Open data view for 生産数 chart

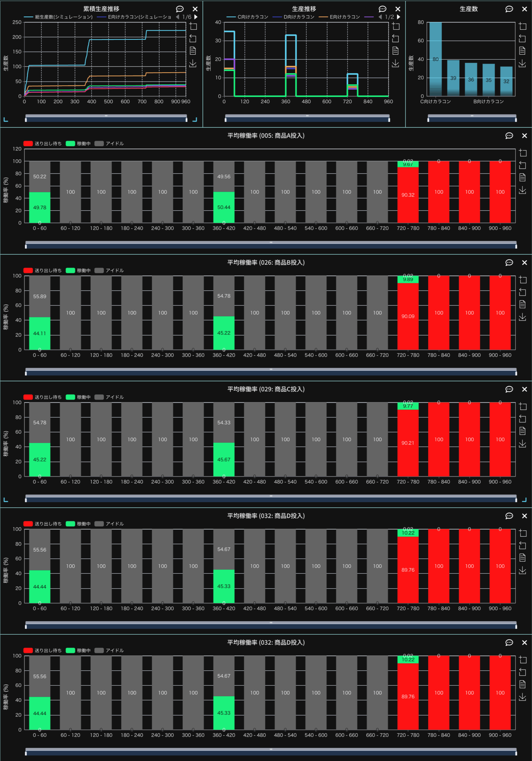(522, 51)
